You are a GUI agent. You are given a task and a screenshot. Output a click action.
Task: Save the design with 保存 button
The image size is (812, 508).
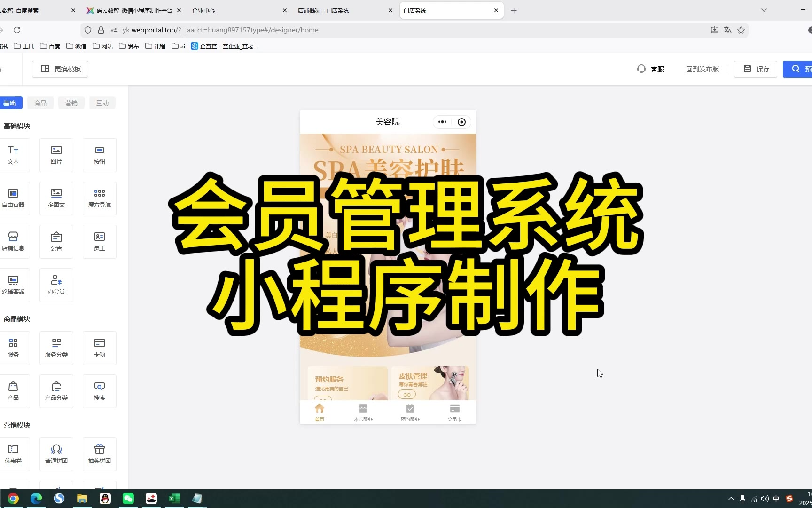tap(756, 69)
